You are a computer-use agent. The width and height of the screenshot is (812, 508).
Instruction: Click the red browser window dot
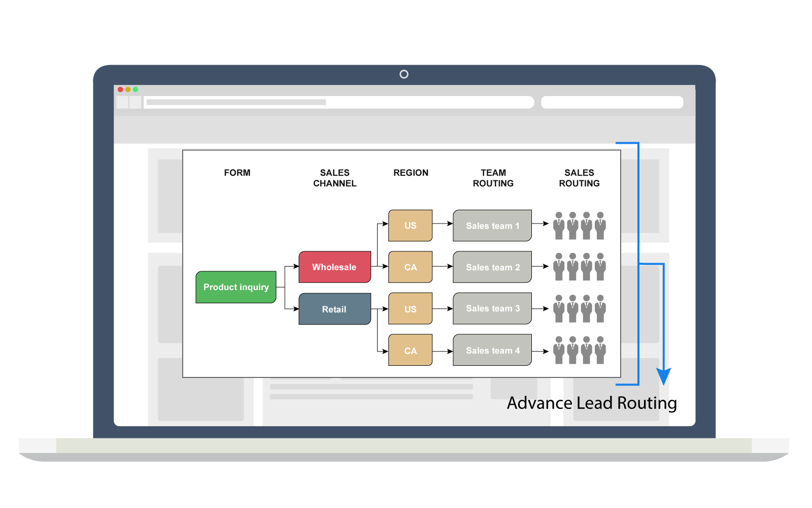[120, 89]
